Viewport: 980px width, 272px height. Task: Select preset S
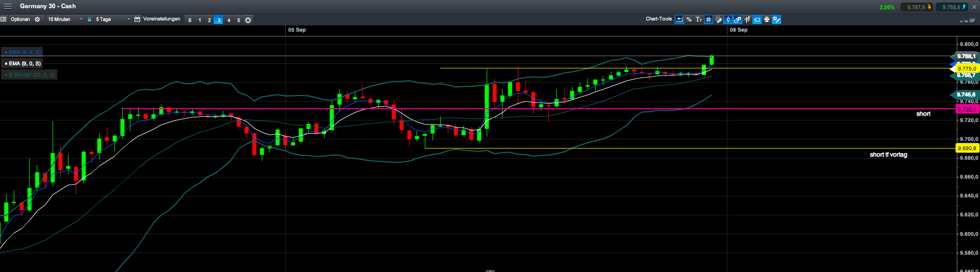click(190, 20)
